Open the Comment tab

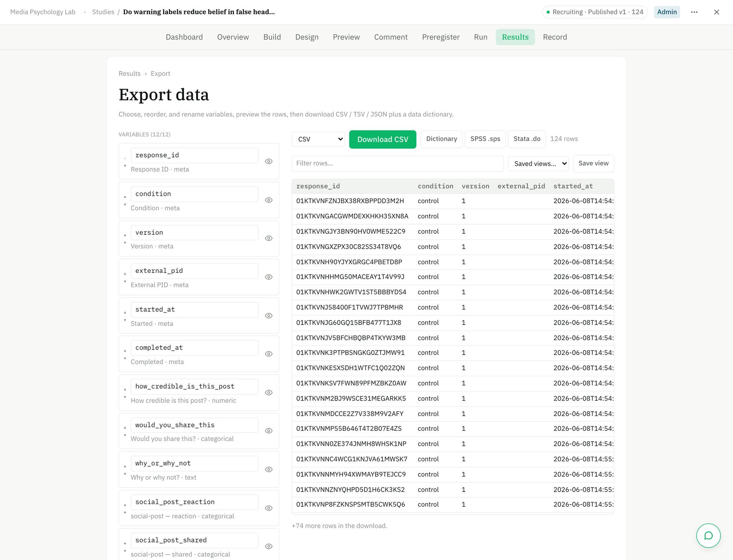(391, 37)
